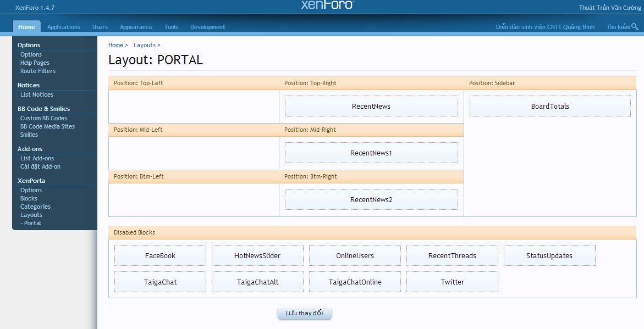Image resolution: width=644 pixels, height=329 pixels.
Task: Open the Layouts breadcrumb link
Action: [x=145, y=45]
